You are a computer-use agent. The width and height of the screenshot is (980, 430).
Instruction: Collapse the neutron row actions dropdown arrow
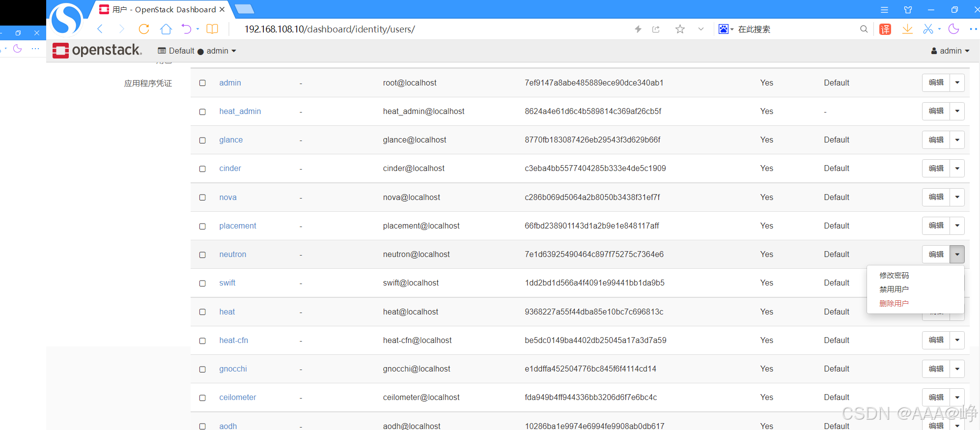(957, 254)
